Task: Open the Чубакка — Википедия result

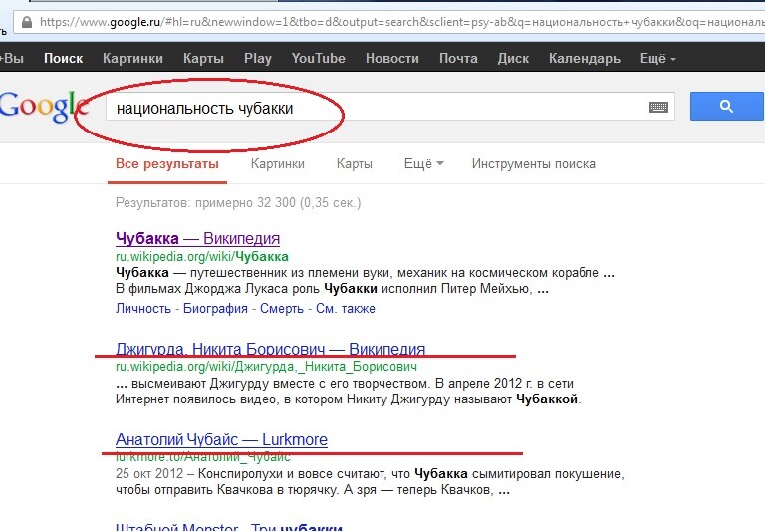Action: 197,239
